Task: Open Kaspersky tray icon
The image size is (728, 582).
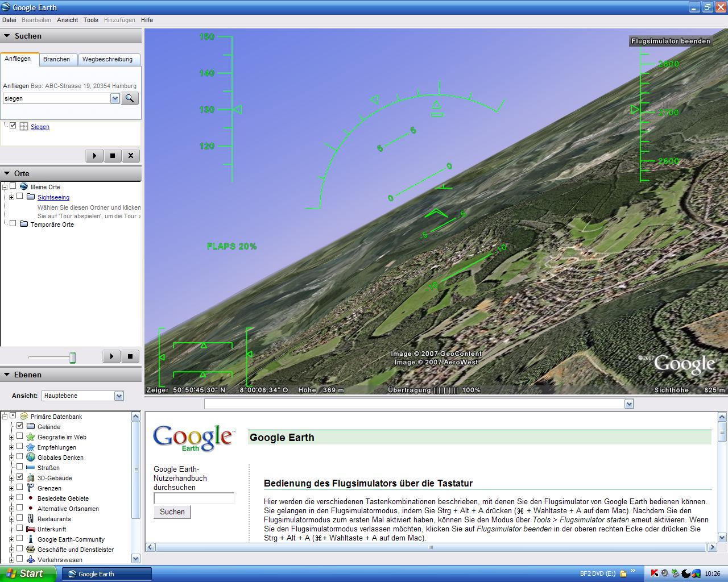Action: click(654, 573)
